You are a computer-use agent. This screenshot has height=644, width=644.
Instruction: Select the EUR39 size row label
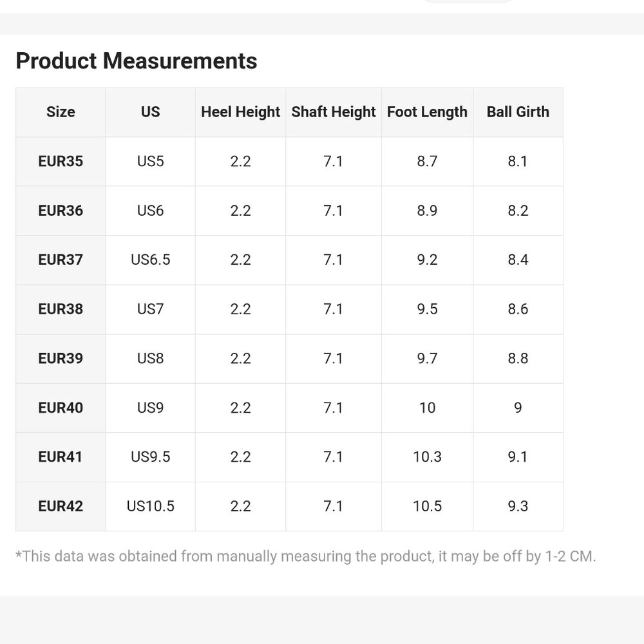61,359
